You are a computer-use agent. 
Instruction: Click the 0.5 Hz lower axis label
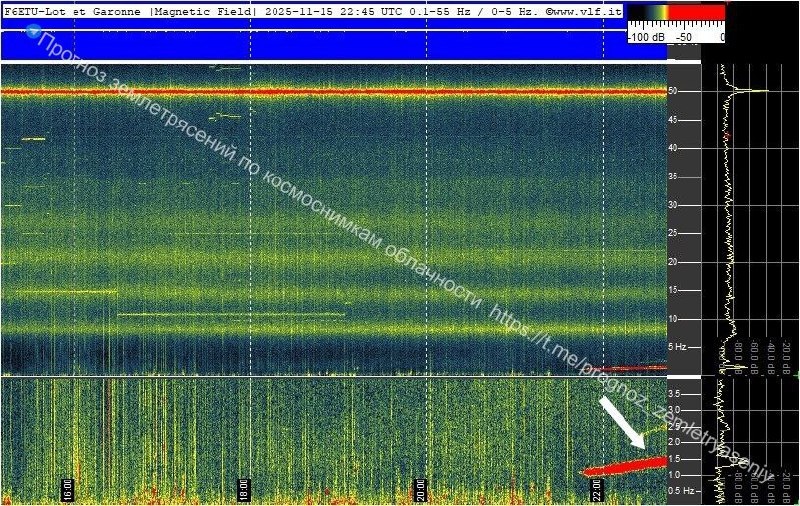pos(681,491)
